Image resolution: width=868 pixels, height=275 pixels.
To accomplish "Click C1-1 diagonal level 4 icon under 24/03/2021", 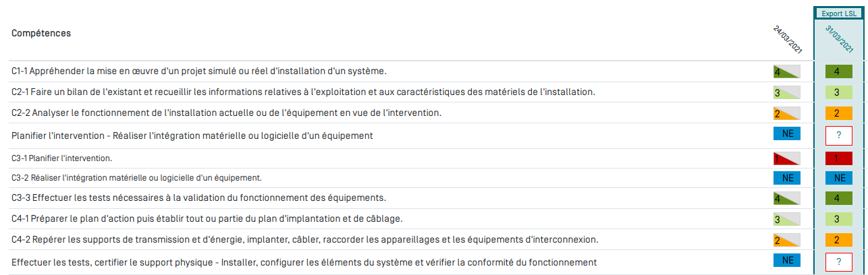I will click(x=786, y=71).
